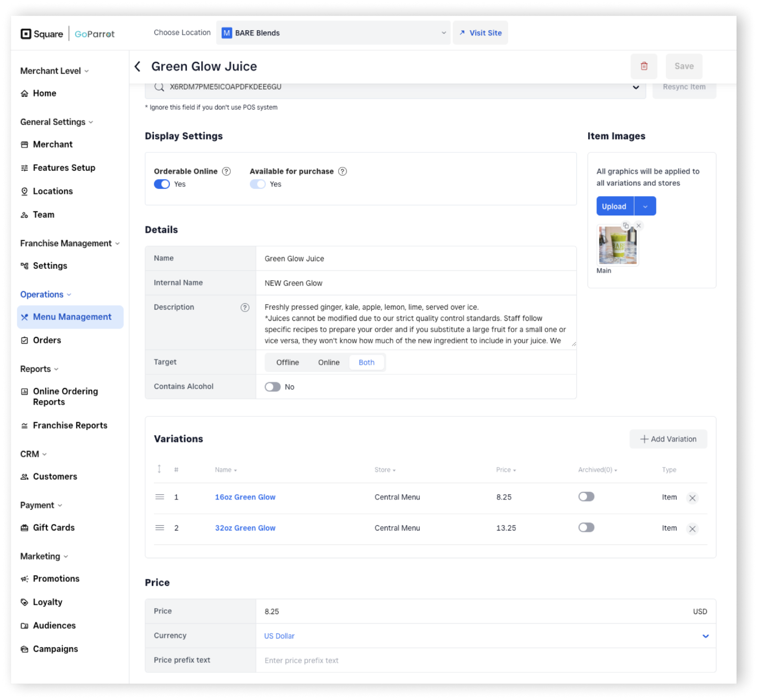The width and height of the screenshot is (758, 700).
Task: Toggle archived switch for 16oz Green Glow
Action: [x=586, y=497]
